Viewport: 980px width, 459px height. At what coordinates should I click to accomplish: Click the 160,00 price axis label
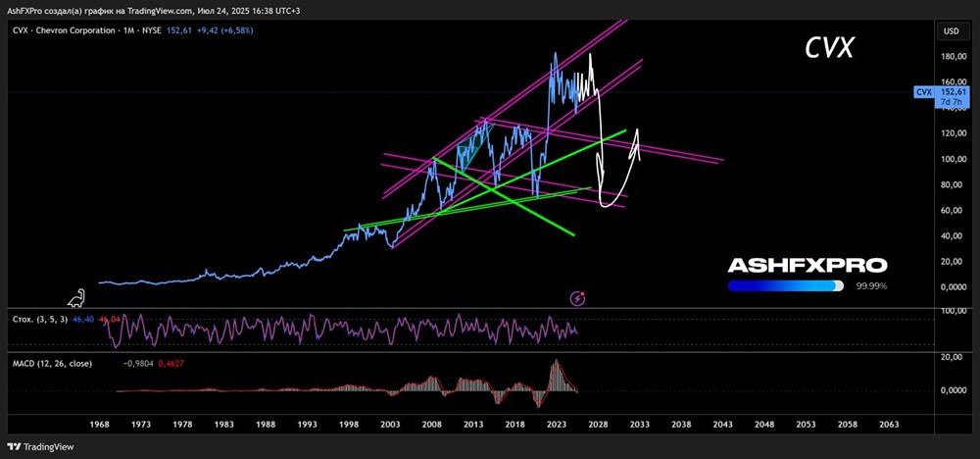(x=955, y=82)
